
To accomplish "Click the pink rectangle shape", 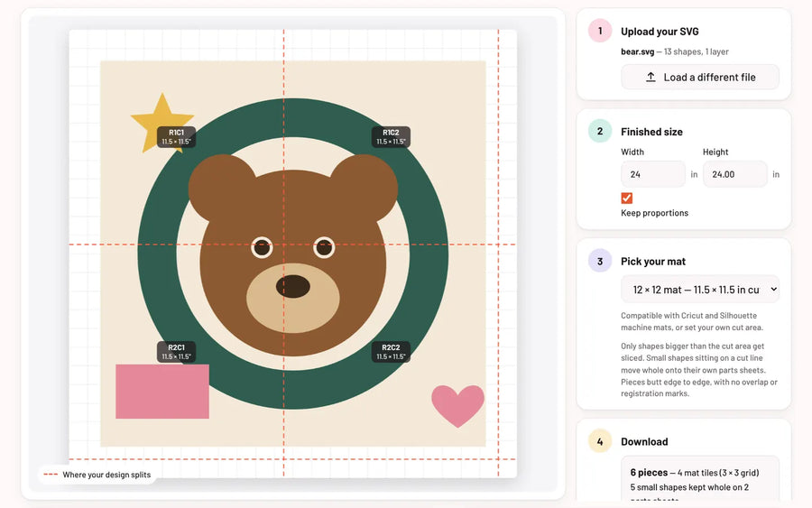I will point(162,392).
